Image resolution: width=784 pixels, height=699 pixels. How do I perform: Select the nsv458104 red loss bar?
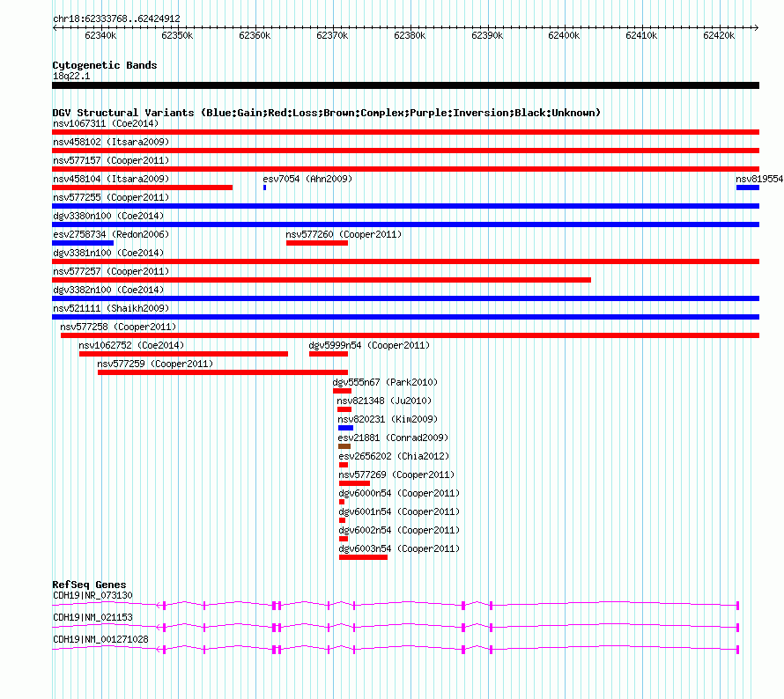pyautogui.click(x=142, y=188)
